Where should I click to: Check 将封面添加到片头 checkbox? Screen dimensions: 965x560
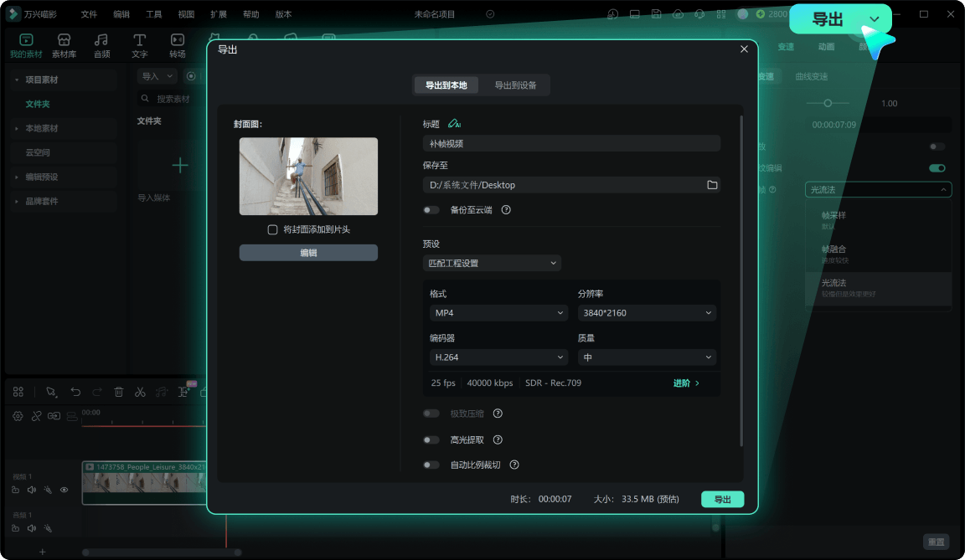(272, 229)
